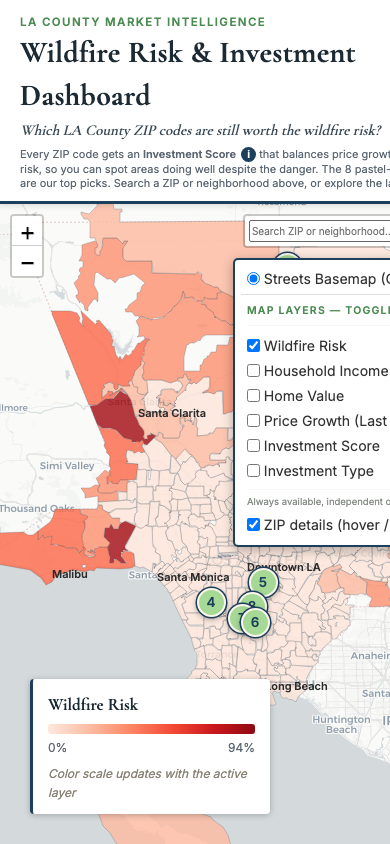Screen dimensions: 390x844
Task: Click the Wildfire Risk & Investment Dashboard title
Action: (188, 74)
